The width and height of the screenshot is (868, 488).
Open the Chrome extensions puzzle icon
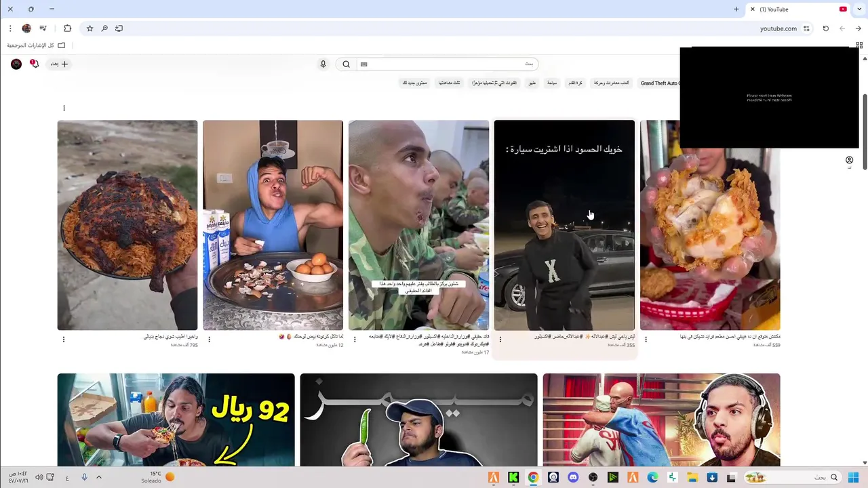(67, 28)
